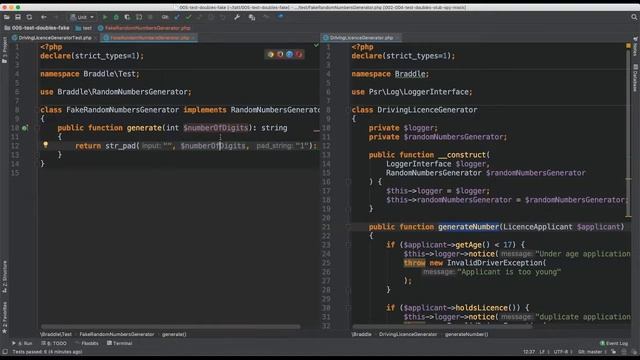Open the Unit run configuration dropdown
The width and height of the screenshot is (640, 360).
pos(82,17)
